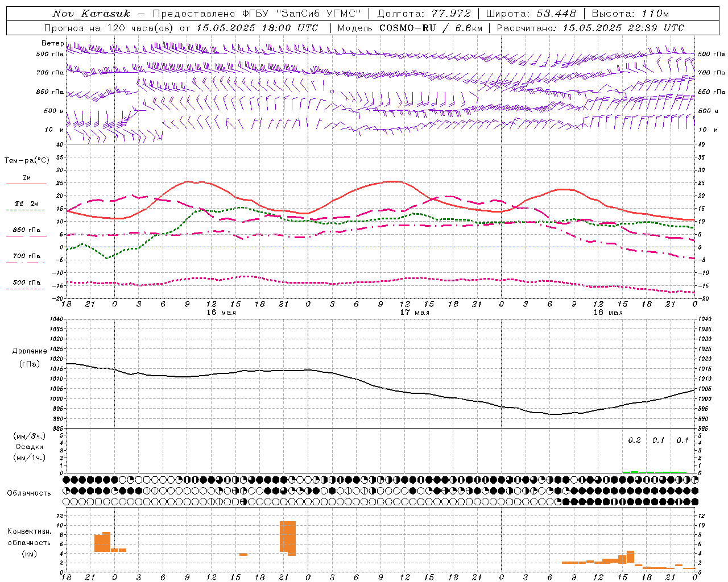Image resolution: width=728 pixels, height=582 pixels.
Task: Click the "700 гПа" dash-dot temperature legend entry
Action: 27,256
